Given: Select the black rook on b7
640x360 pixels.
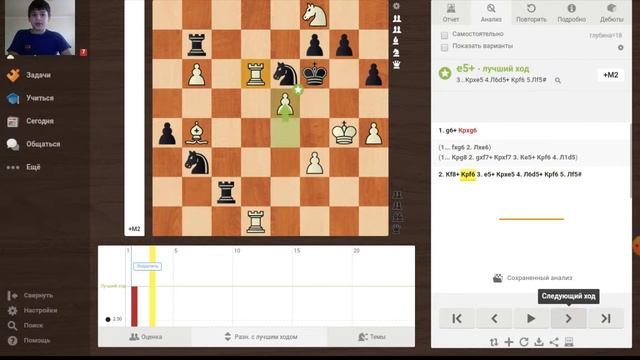Looking at the screenshot, I should (197, 44).
